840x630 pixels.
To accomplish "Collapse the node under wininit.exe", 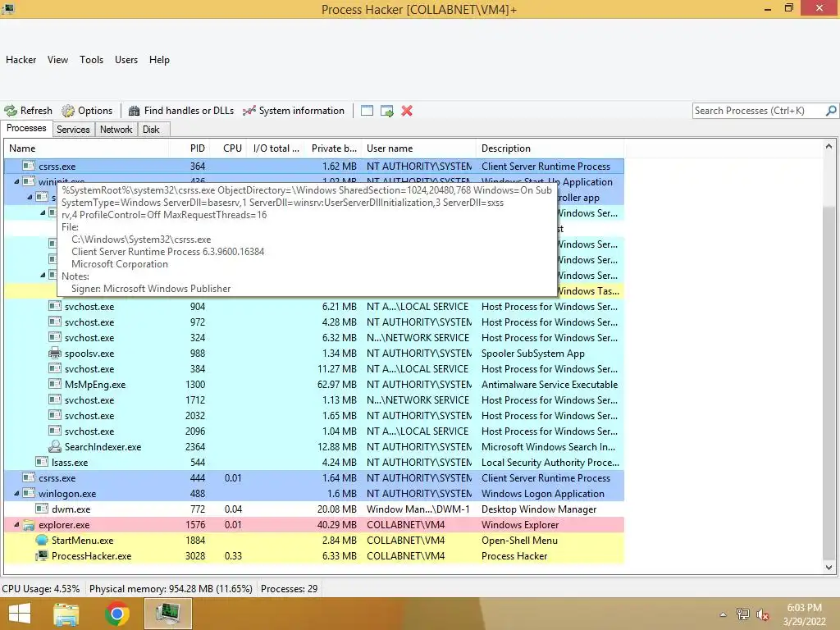I will [x=30, y=197].
